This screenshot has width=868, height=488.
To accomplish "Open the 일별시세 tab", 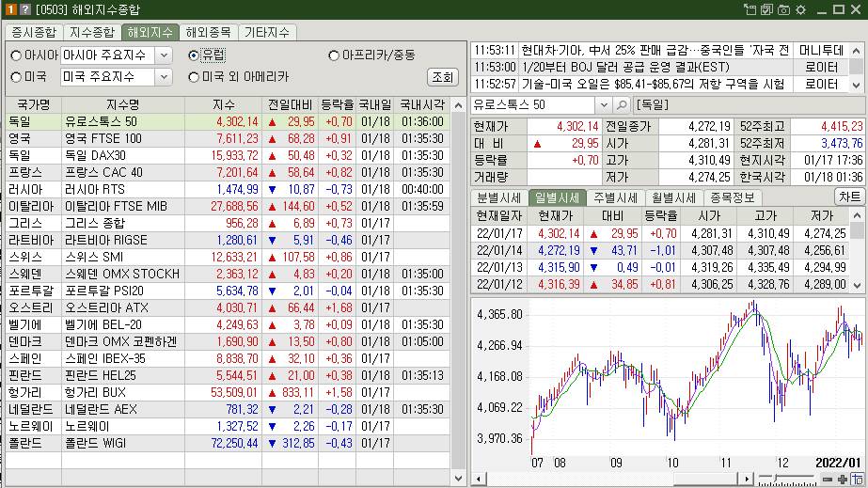I will pyautogui.click(x=557, y=197).
